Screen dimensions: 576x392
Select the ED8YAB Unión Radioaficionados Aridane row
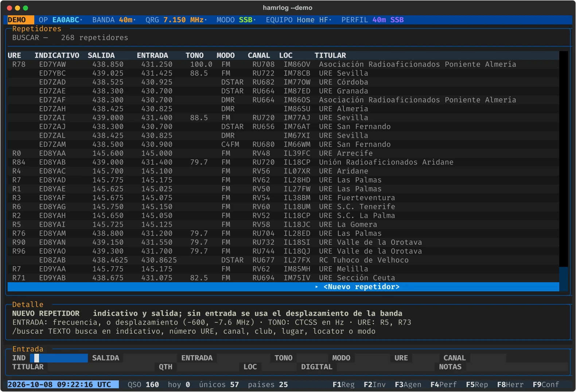click(x=283, y=162)
